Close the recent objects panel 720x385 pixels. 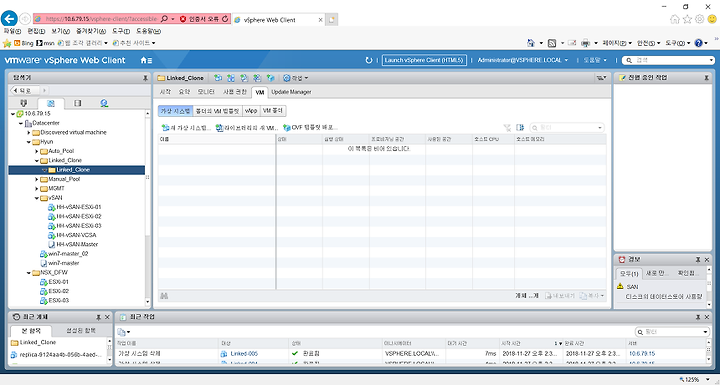coord(107,317)
